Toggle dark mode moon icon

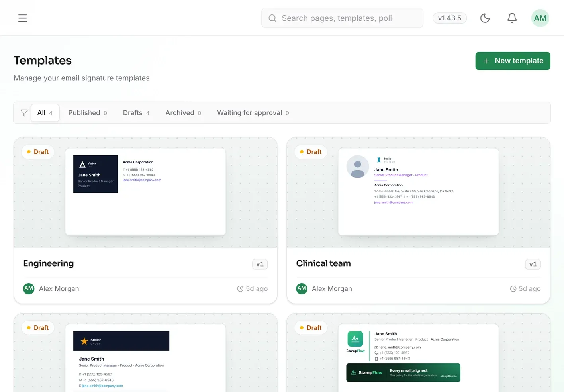[x=485, y=18]
